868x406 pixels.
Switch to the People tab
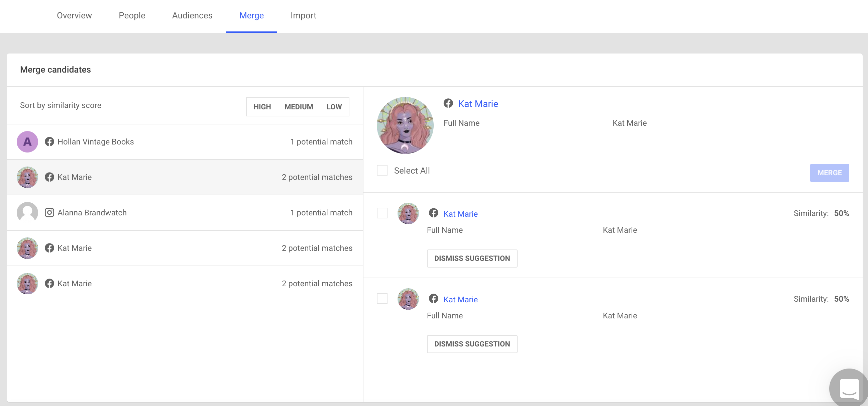pos(132,15)
